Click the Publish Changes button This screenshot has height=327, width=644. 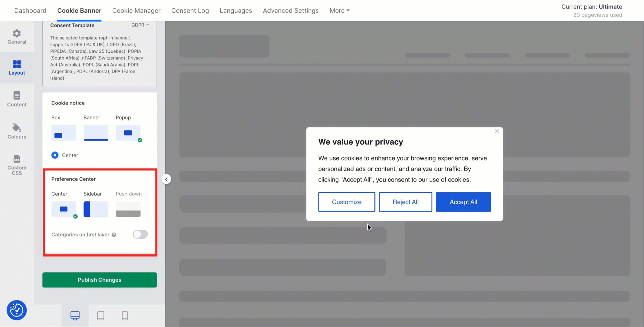[x=99, y=280]
